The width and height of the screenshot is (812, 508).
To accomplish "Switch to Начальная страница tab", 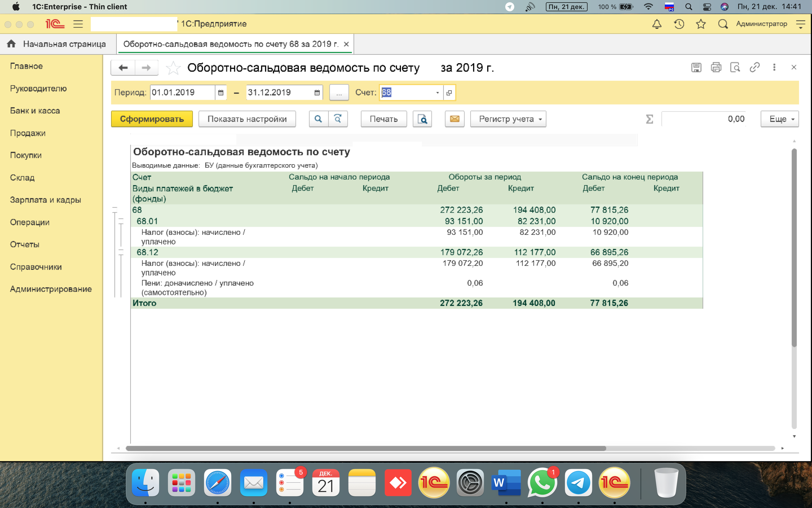I will (58, 44).
